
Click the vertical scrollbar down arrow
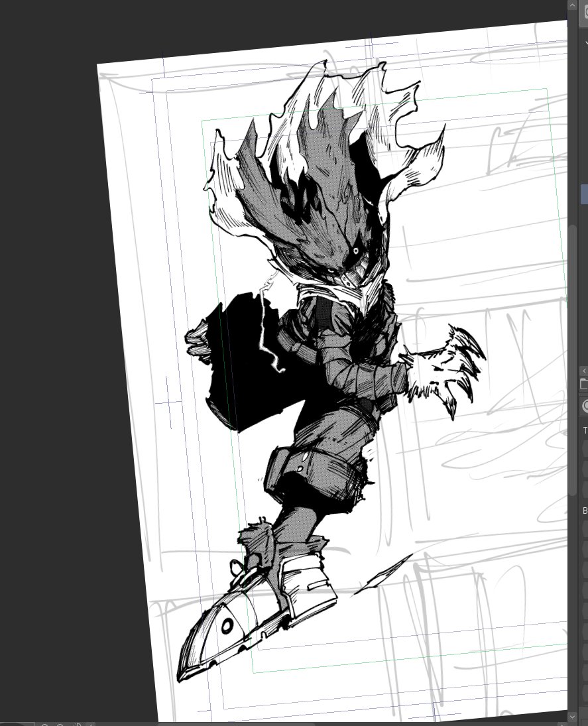pos(572,717)
